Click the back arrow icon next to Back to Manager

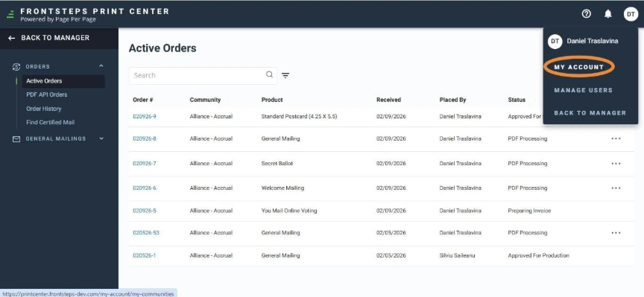coord(11,38)
